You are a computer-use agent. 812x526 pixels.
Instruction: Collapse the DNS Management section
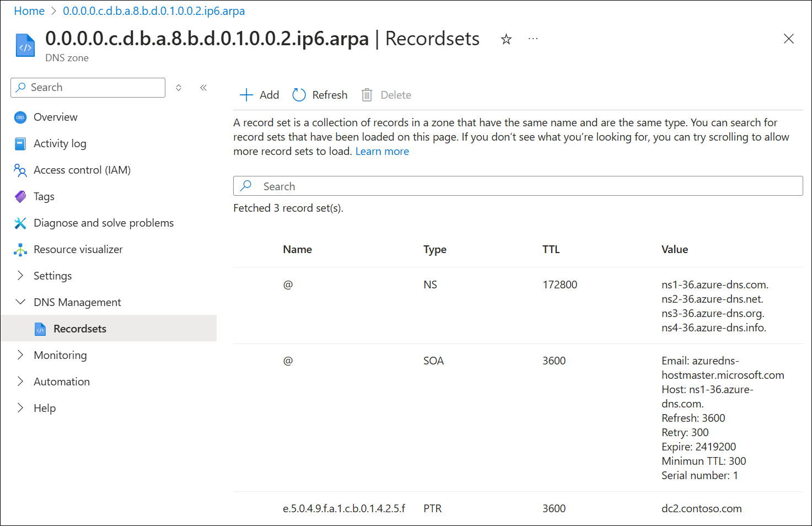pos(20,302)
